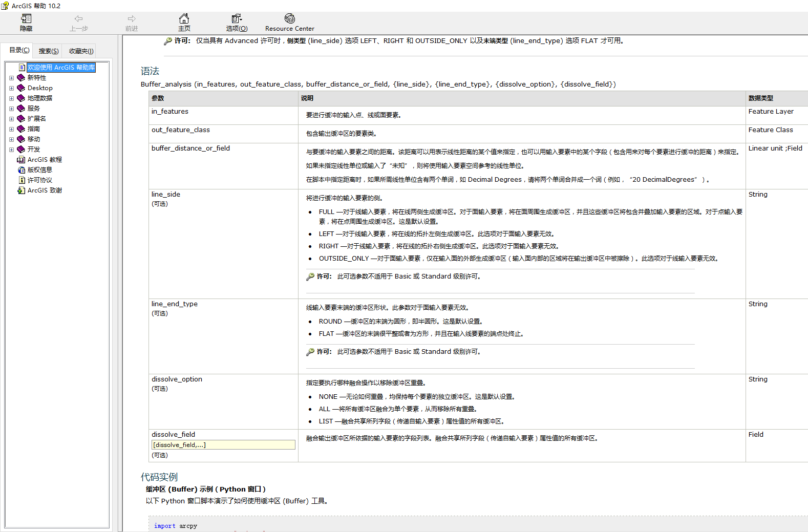
Task: Click the icon beside 许可协议
Action: pyautogui.click(x=22, y=180)
